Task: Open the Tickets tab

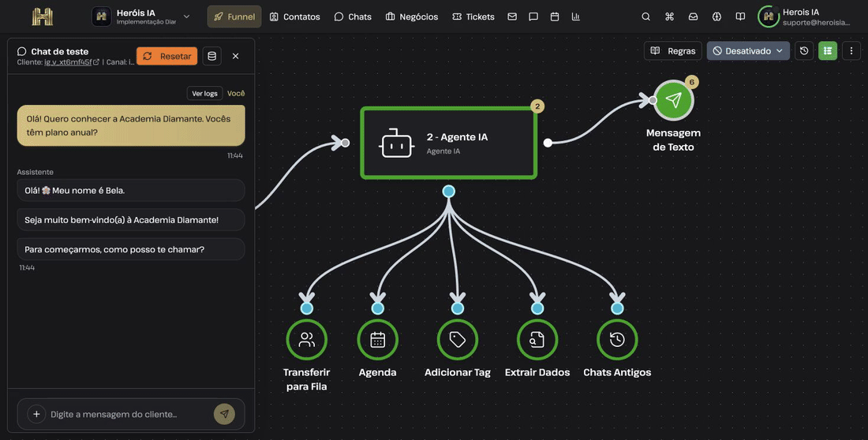Action: [473, 17]
